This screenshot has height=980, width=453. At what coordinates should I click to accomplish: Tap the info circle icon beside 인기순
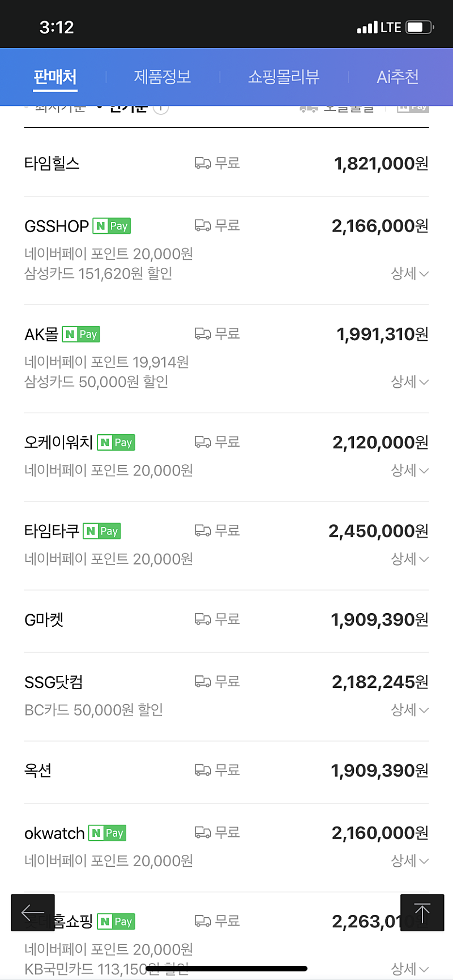(161, 108)
